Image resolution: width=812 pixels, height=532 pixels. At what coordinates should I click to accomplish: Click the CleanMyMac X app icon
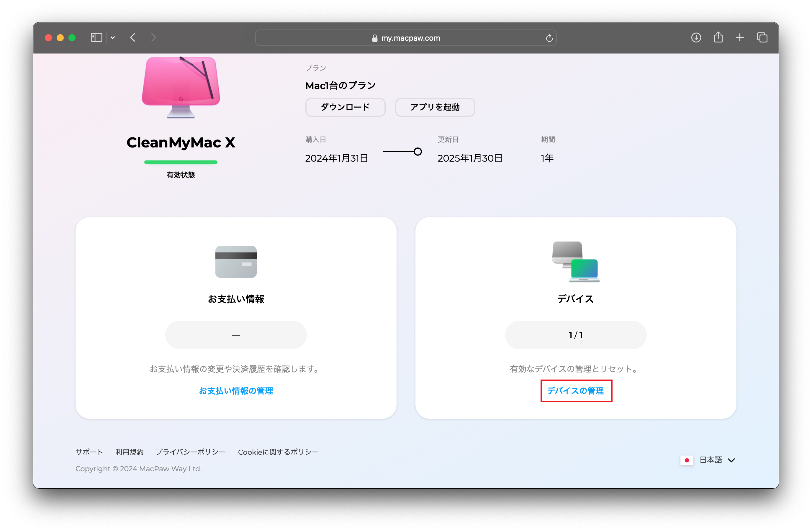click(181, 87)
